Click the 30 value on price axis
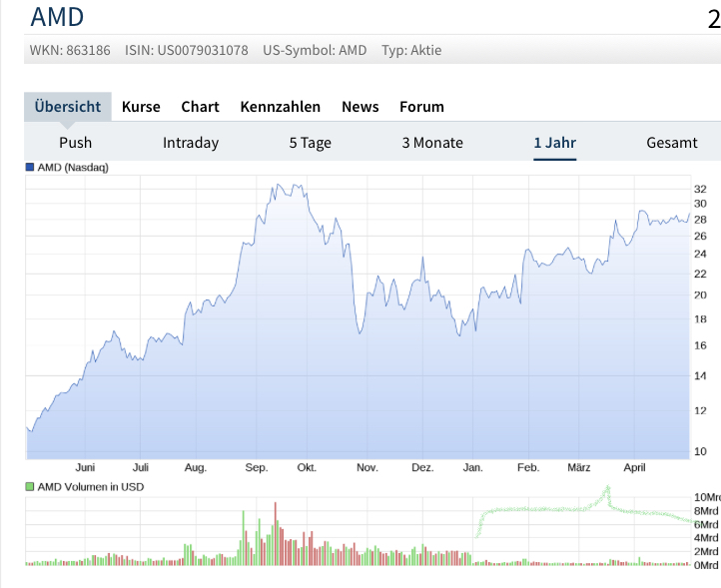 (700, 204)
